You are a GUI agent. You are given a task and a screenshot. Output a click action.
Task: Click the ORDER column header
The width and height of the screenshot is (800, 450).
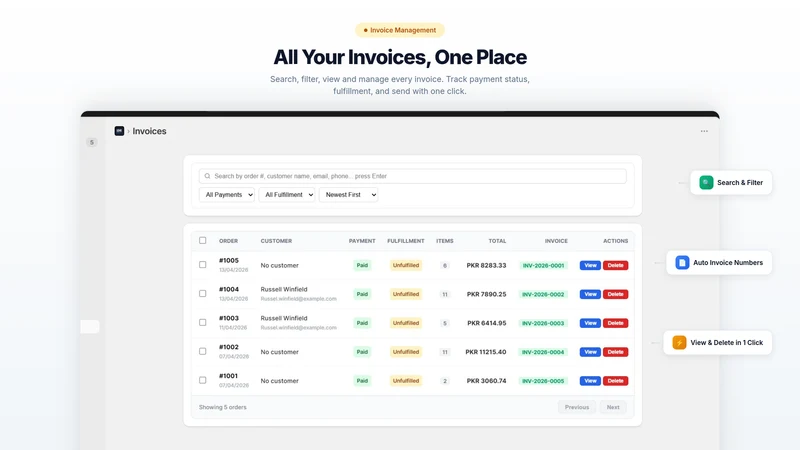229,241
